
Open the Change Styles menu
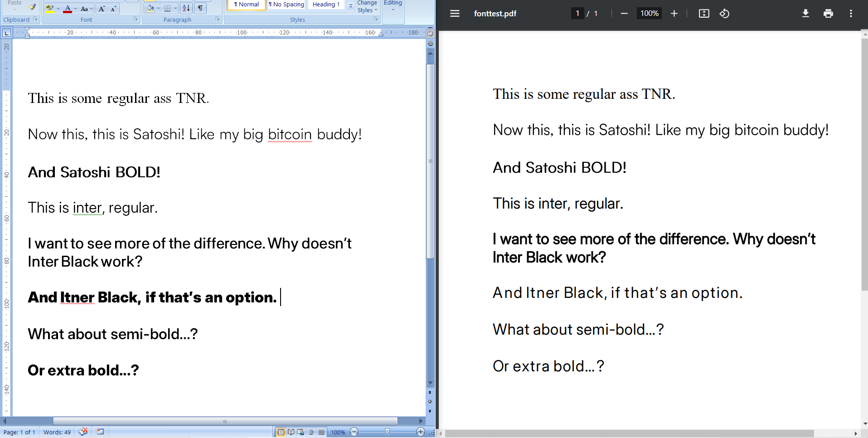coord(367,6)
